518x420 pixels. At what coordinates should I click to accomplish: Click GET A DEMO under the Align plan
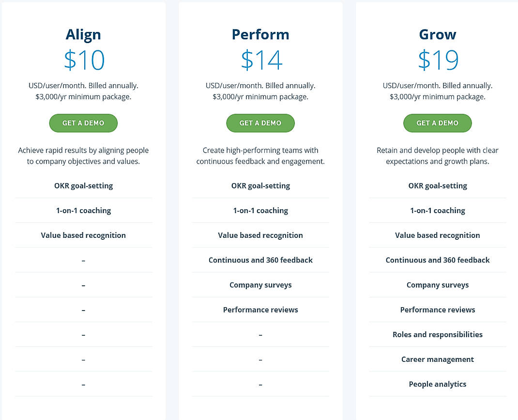point(83,123)
